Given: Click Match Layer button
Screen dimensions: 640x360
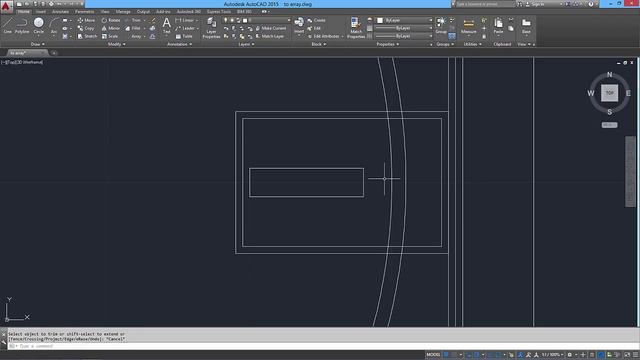Looking at the screenshot, I should [269, 36].
